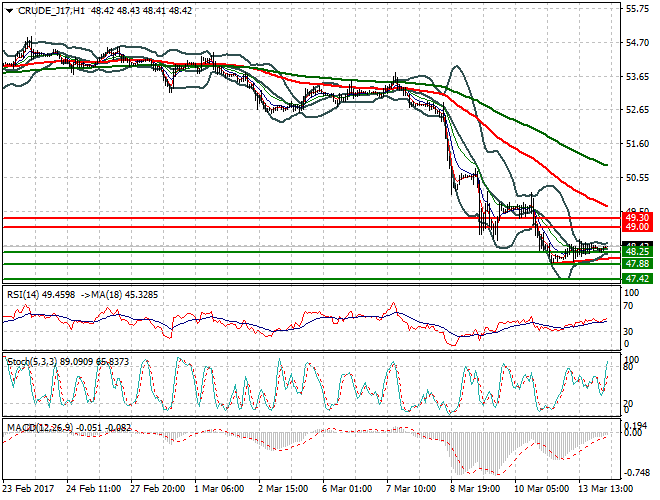
Task: Click the 7 Mar 10:00 time label
Action: click(413, 487)
